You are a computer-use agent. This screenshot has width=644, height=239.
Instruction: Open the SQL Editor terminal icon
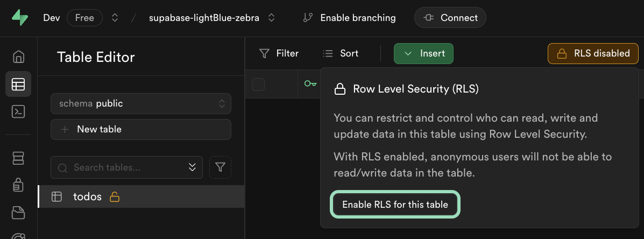point(18,112)
